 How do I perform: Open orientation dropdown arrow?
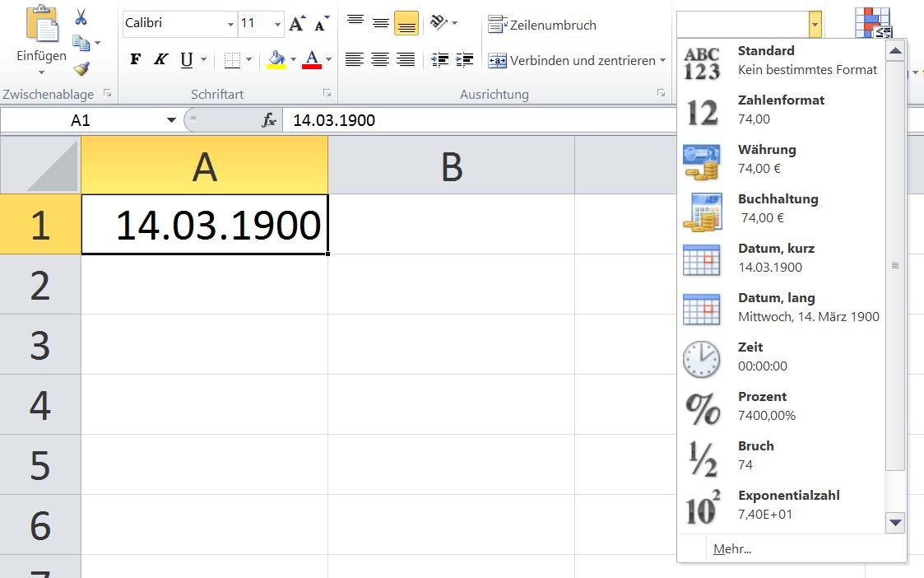[x=454, y=23]
